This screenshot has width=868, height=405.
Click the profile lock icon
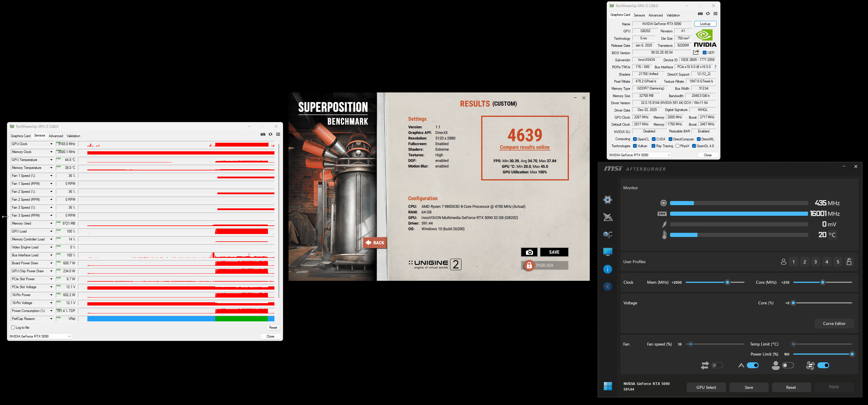[x=849, y=262]
